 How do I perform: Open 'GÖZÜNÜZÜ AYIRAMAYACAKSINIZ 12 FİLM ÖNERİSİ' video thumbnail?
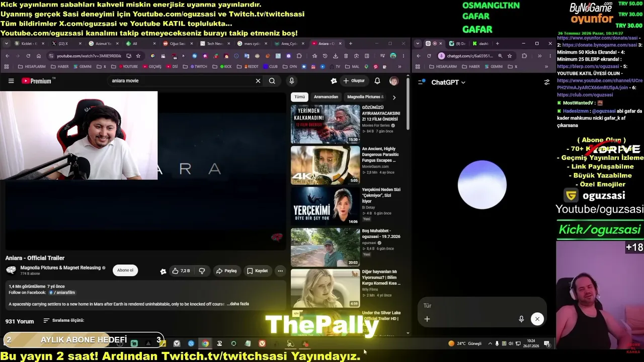point(326,124)
